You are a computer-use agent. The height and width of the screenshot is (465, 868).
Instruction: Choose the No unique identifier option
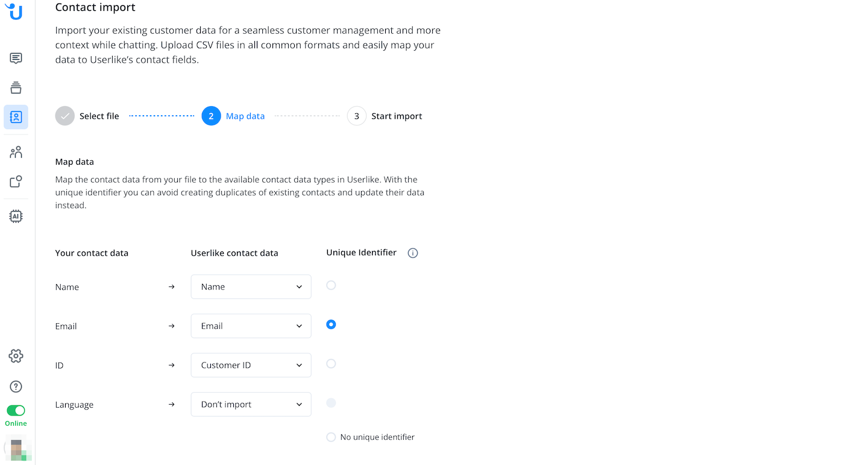(331, 437)
